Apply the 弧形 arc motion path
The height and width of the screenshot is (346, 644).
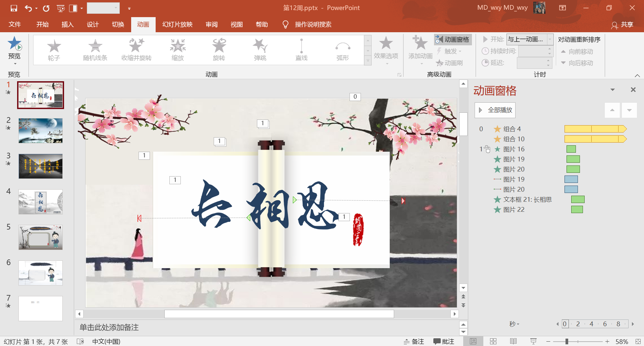coord(343,50)
